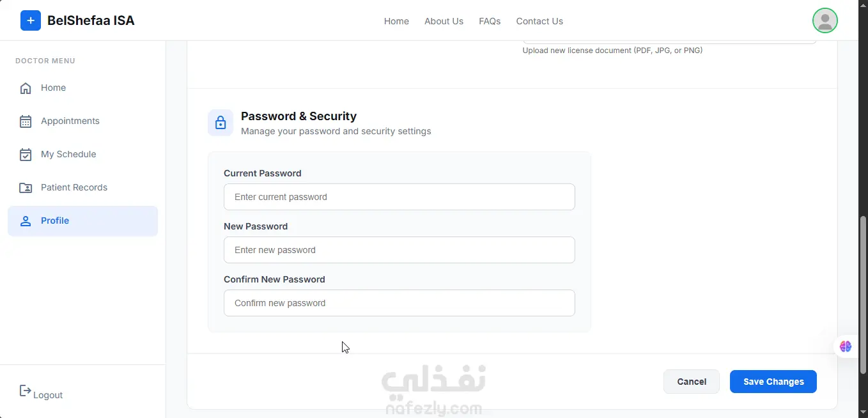This screenshot has height=418, width=868.
Task: Select the Confirm New Password field
Action: (399, 303)
